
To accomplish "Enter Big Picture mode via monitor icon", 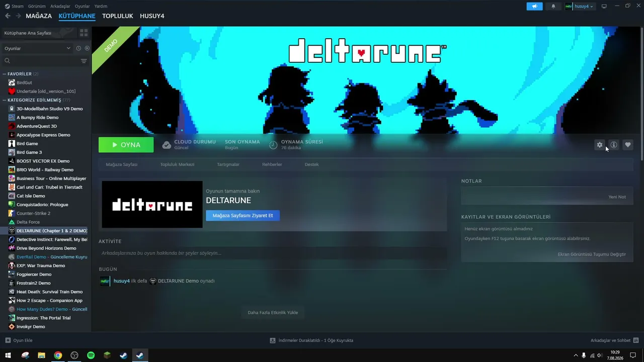I will click(604, 6).
